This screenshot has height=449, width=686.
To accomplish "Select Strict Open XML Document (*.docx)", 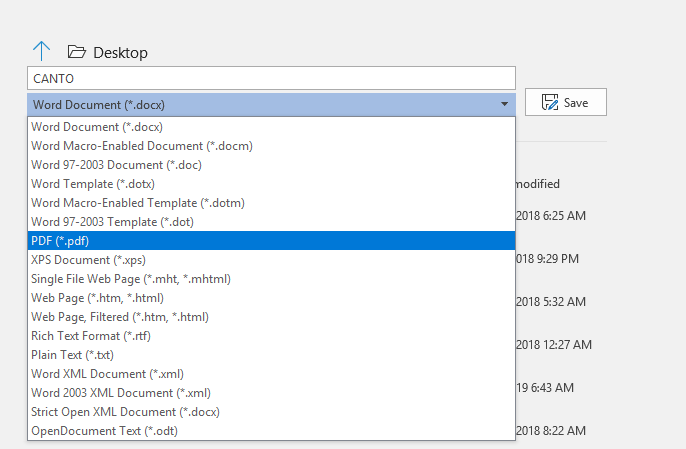I will click(x=271, y=412).
